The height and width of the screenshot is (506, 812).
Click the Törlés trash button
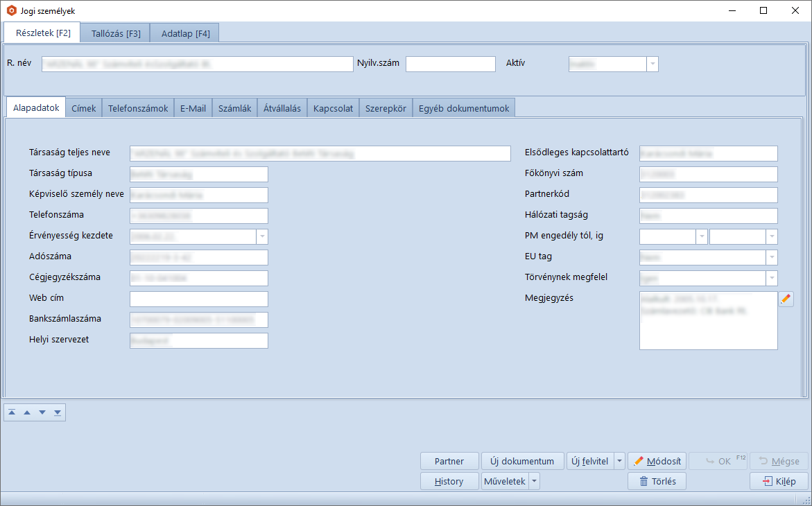point(657,481)
